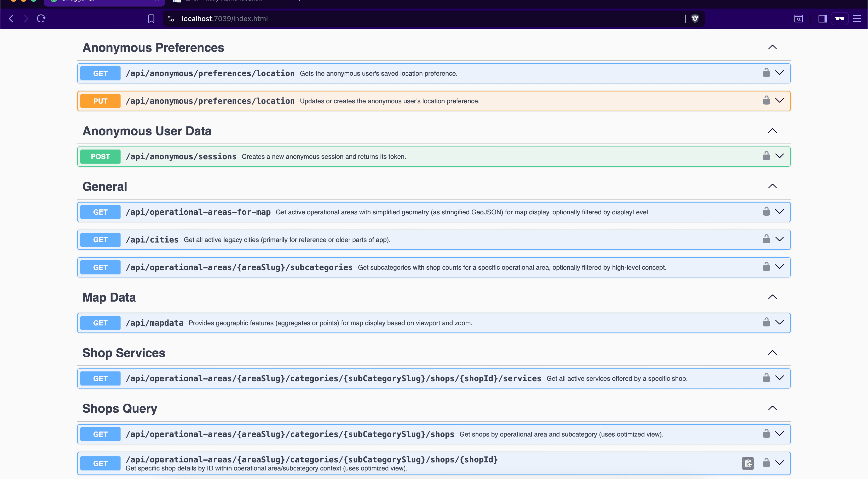This screenshot has height=479, width=868.
Task: Click GET badge for operational-areas-for-map
Action: click(x=100, y=212)
